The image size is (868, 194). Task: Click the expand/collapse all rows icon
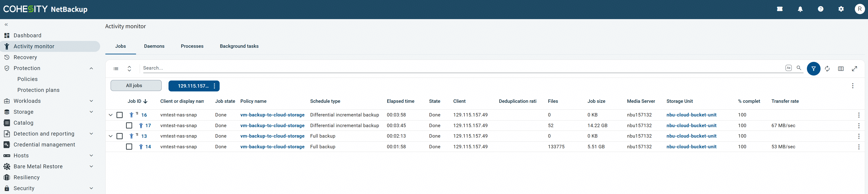click(129, 68)
